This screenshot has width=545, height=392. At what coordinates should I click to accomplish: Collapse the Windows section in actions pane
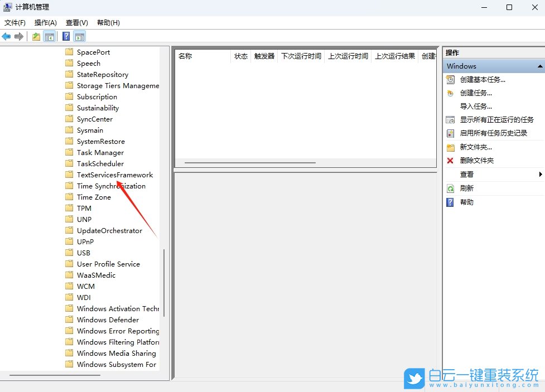click(539, 66)
